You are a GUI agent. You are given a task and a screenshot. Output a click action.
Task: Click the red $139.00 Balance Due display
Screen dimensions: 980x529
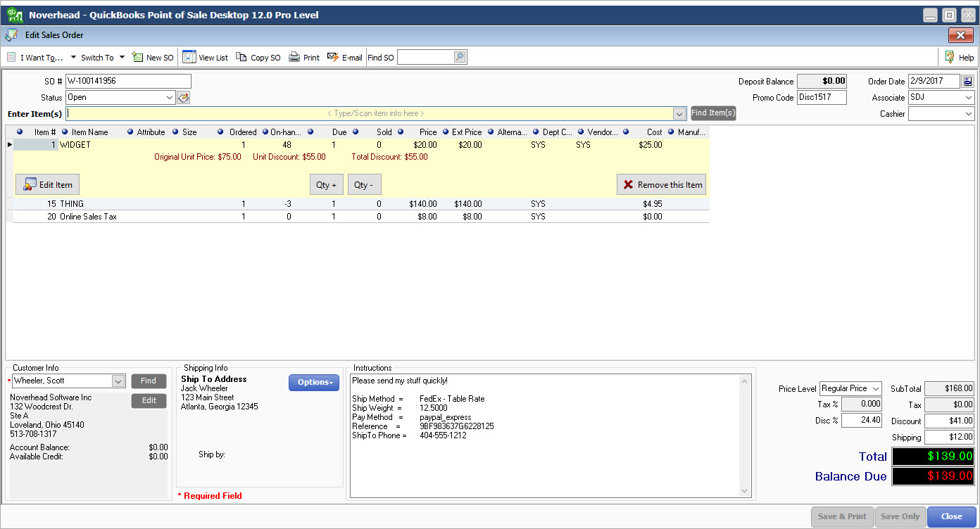pos(934,476)
